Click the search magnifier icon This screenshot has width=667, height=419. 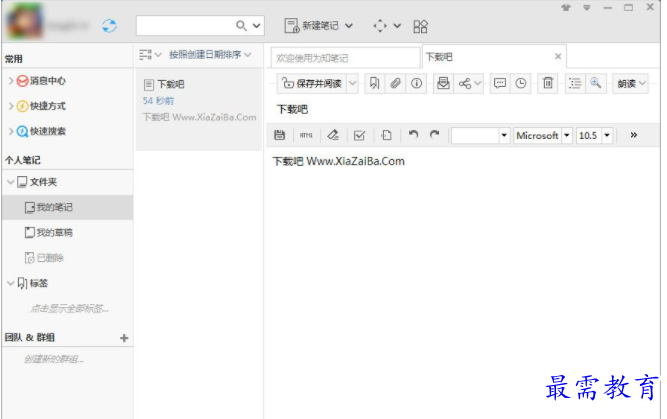[x=241, y=26]
